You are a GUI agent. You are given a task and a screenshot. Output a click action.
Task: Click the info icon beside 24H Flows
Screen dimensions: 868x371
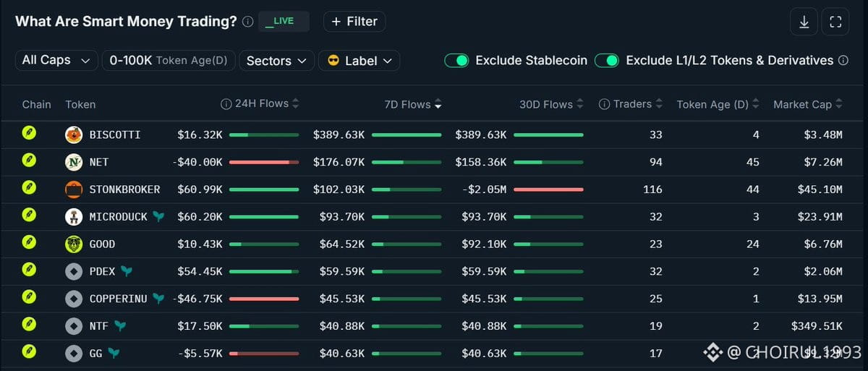click(226, 104)
